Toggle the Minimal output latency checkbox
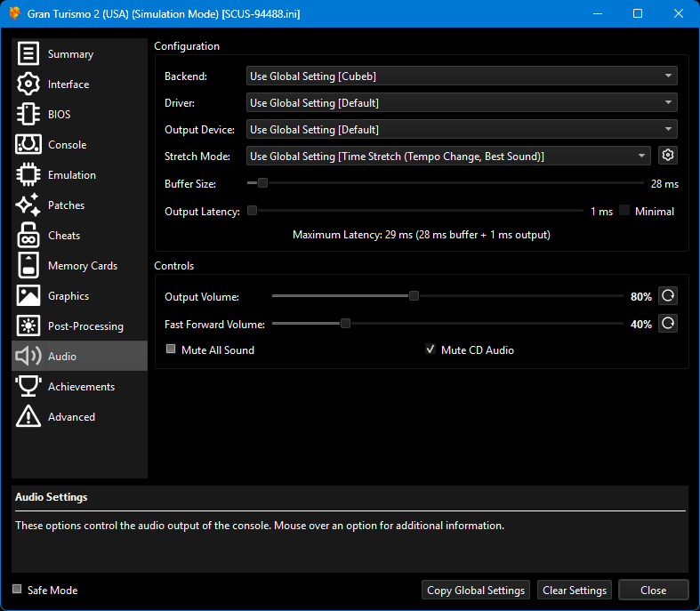This screenshot has width=700, height=611. point(624,212)
